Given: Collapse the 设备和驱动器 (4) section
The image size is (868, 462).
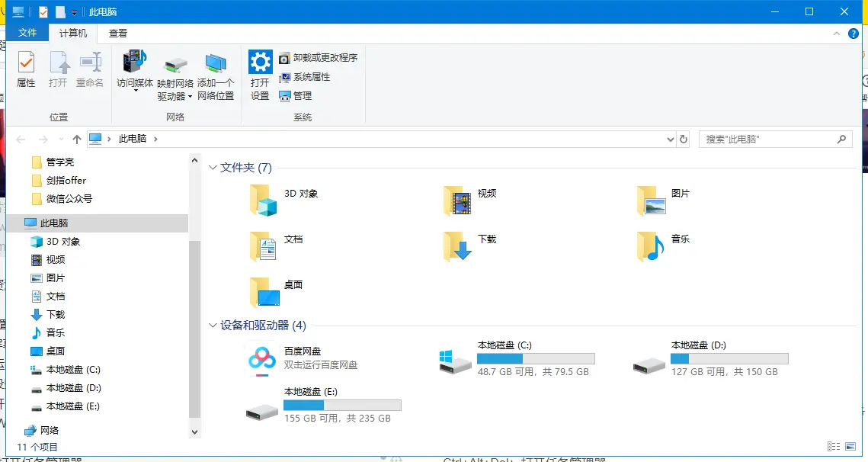Looking at the screenshot, I should [212, 325].
